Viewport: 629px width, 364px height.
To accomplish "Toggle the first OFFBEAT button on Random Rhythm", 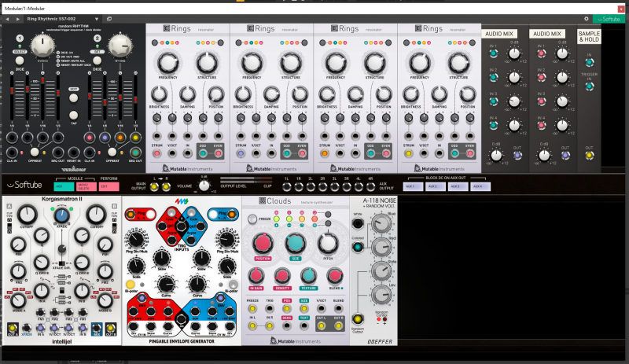I will (x=35, y=152).
